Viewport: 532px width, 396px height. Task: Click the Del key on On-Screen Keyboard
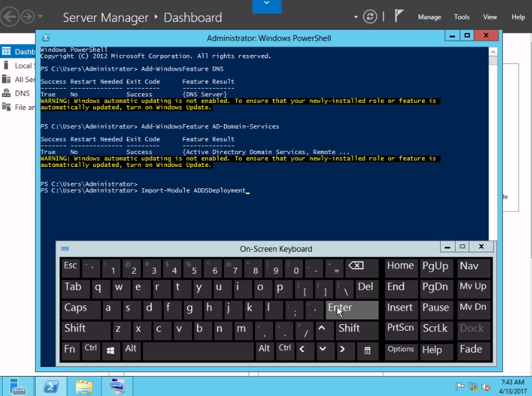(366, 289)
